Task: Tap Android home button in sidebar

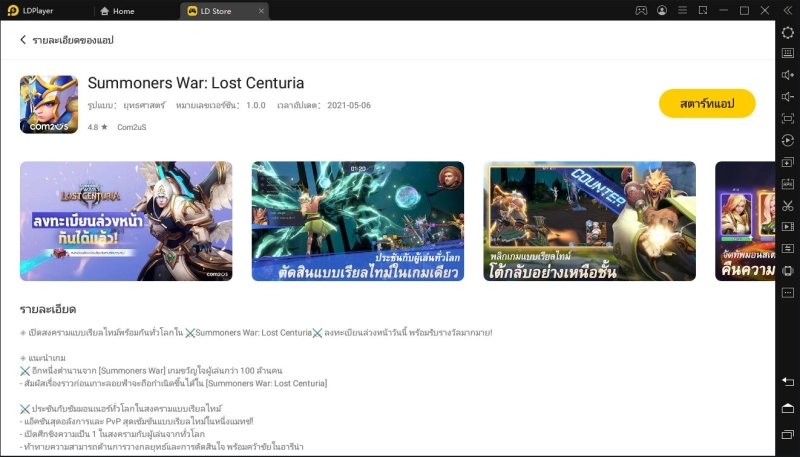Action: click(x=788, y=408)
